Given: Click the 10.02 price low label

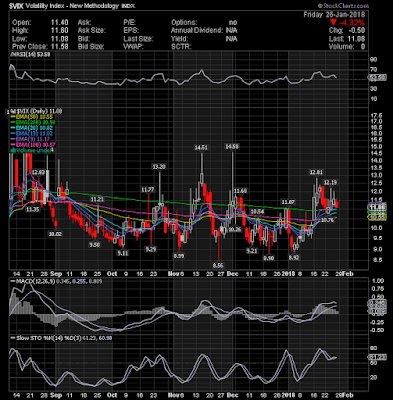Looking at the screenshot, I should pos(55,234).
